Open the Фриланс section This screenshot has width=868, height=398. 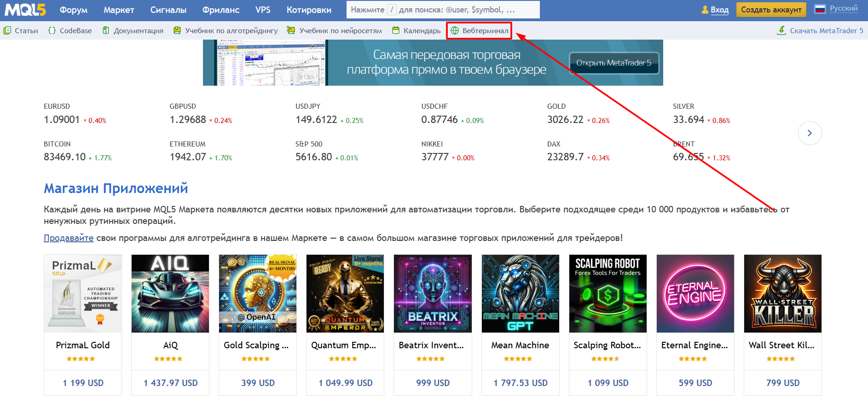tap(221, 10)
